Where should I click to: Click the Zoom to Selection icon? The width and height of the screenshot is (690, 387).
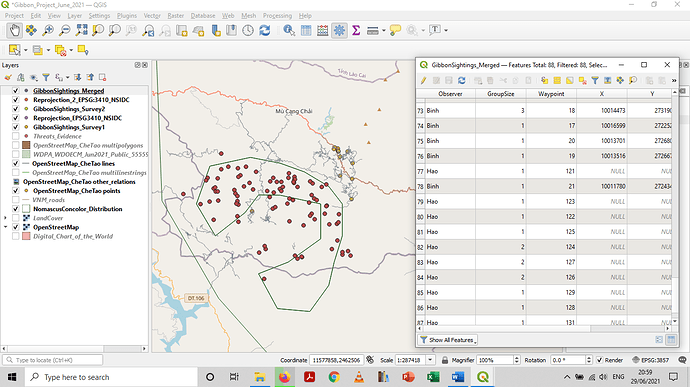pyautogui.click(x=98, y=30)
